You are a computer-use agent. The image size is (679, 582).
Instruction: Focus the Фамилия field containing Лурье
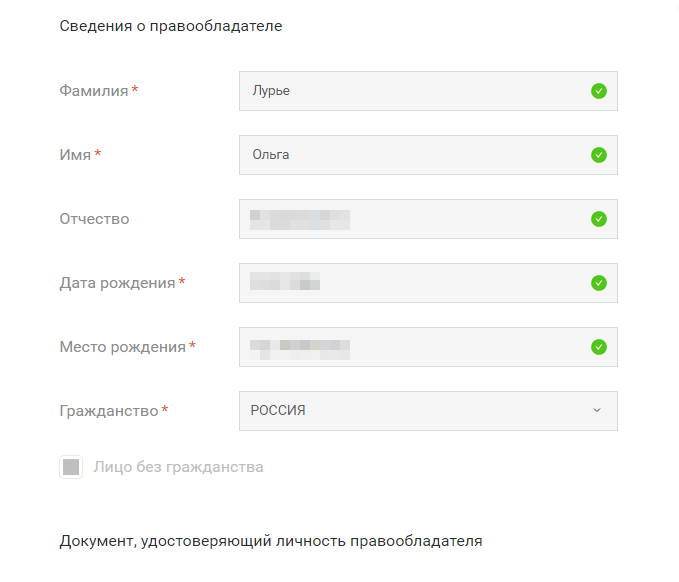coord(410,91)
